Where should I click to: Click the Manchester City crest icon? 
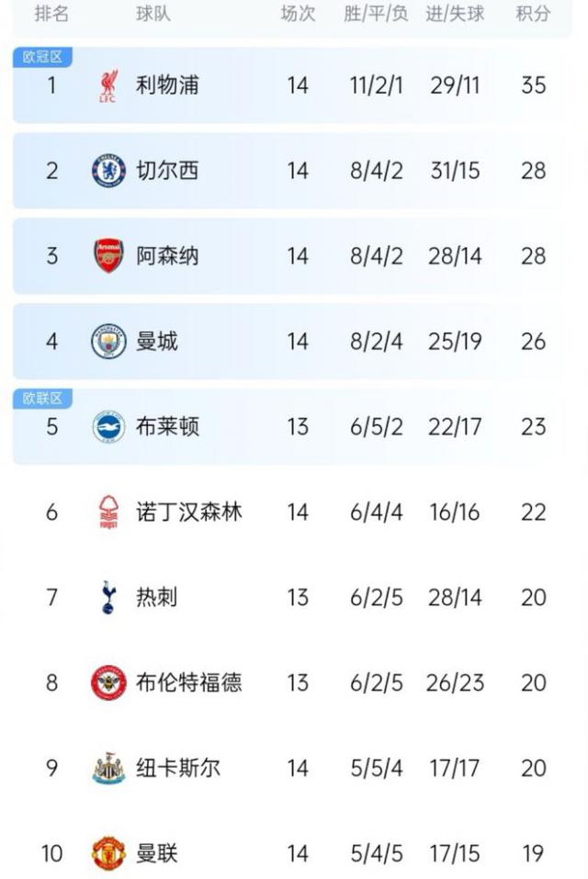point(108,342)
